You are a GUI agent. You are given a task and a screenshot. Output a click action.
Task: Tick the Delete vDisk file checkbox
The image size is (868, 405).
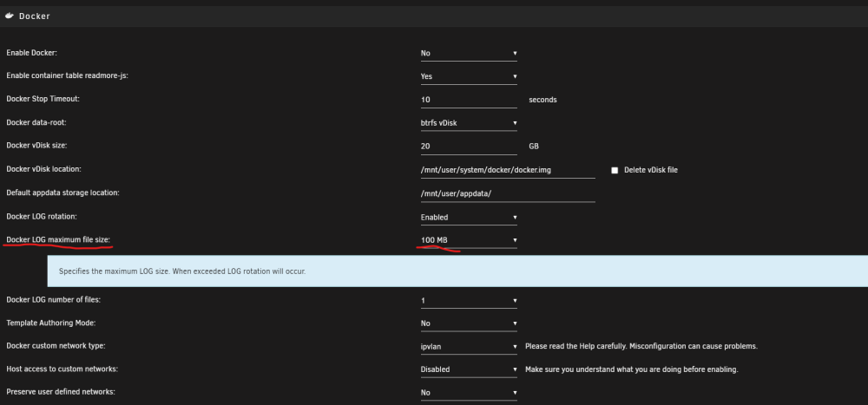[615, 170]
